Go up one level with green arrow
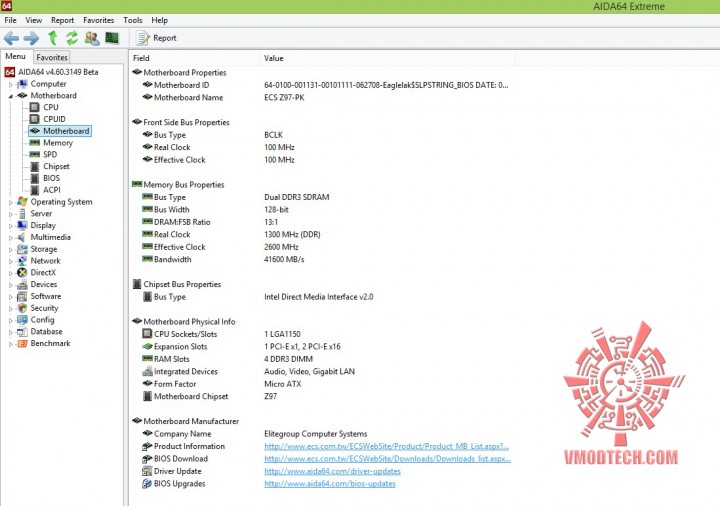 coord(52,38)
